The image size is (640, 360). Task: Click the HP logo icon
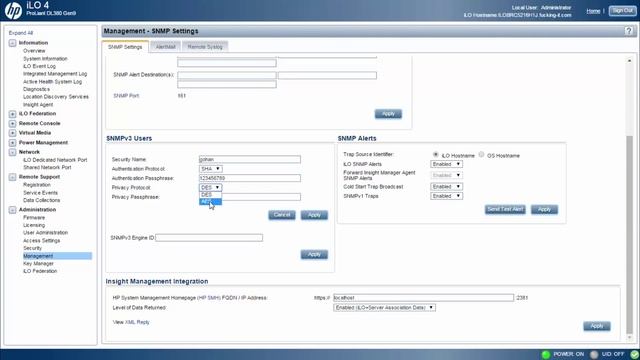coord(13,10)
